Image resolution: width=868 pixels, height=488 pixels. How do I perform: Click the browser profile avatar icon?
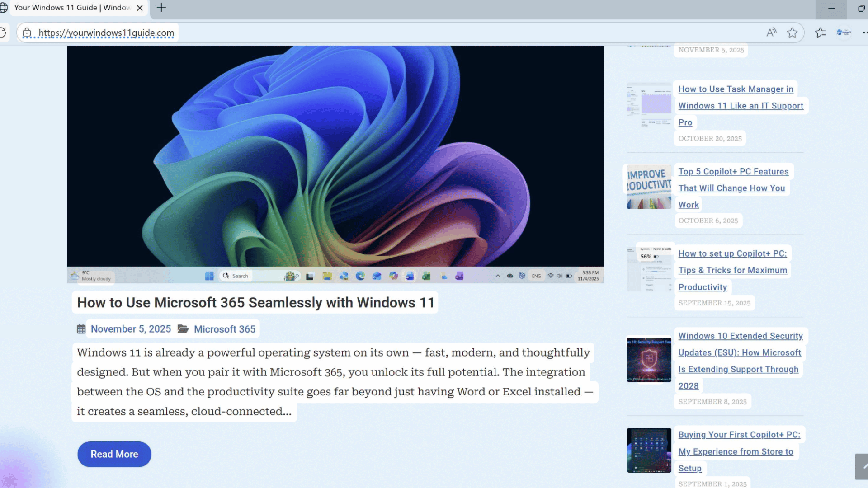pyautogui.click(x=843, y=32)
